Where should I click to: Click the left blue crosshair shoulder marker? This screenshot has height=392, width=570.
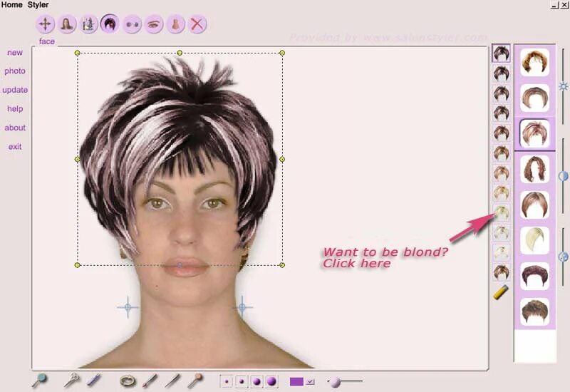point(128,307)
